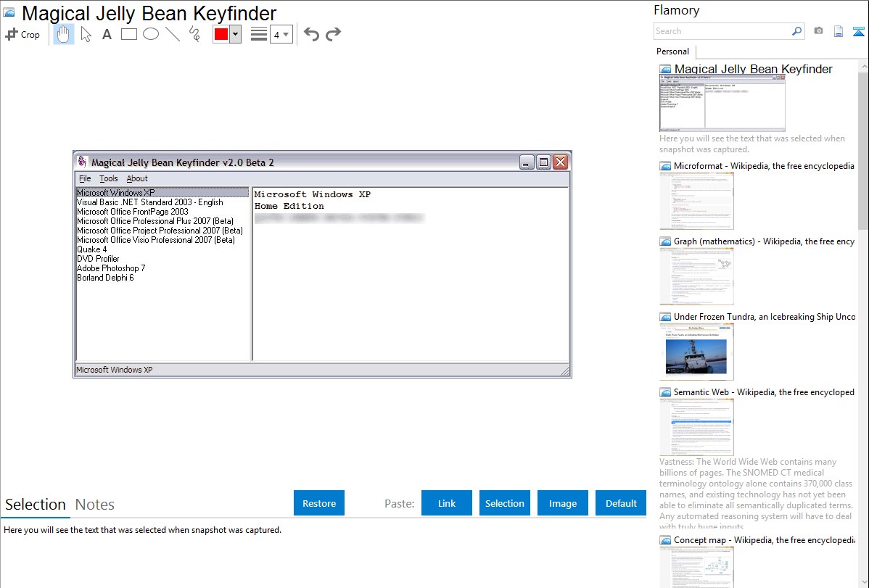869x588 pixels.
Task: Click the Default paste button
Action: [621, 503]
